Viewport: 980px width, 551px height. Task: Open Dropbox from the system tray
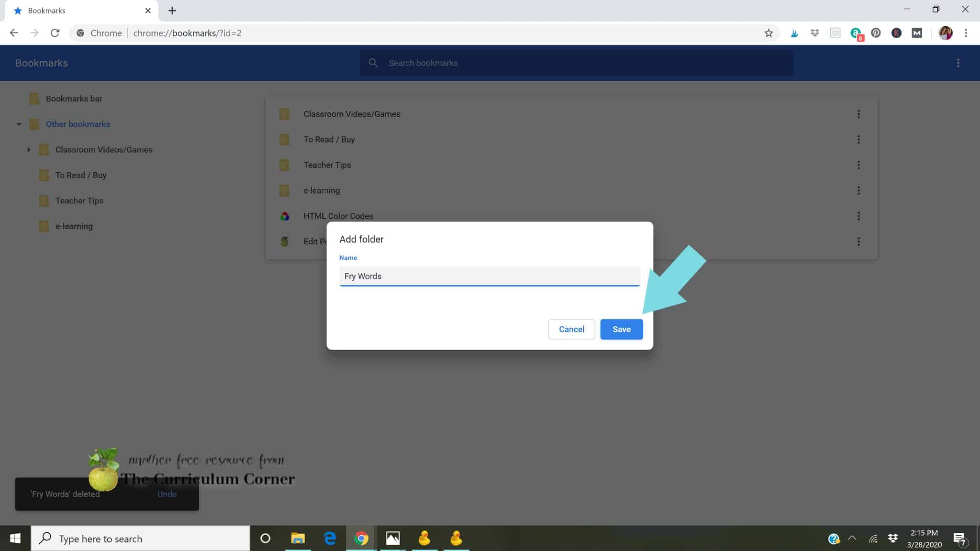click(893, 538)
